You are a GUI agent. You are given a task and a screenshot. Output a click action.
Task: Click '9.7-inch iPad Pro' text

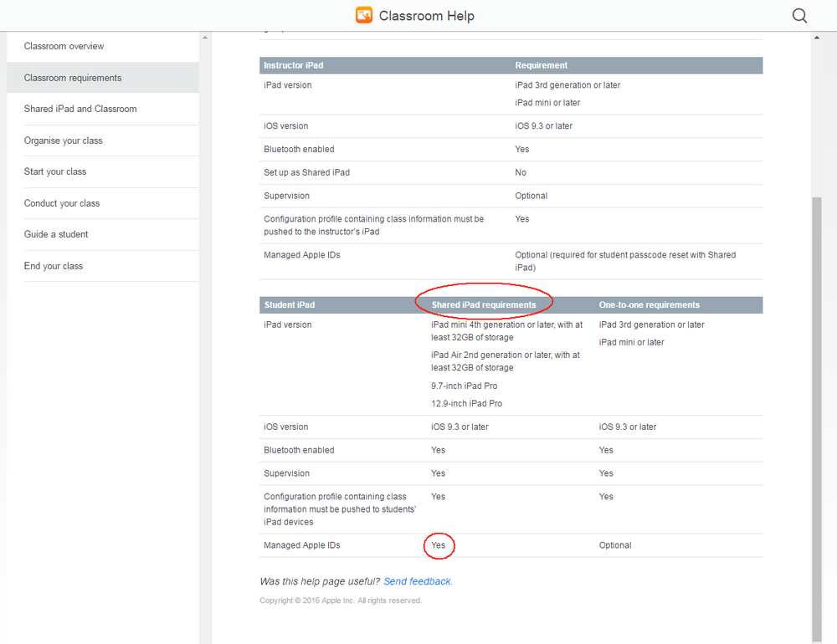coord(465,386)
